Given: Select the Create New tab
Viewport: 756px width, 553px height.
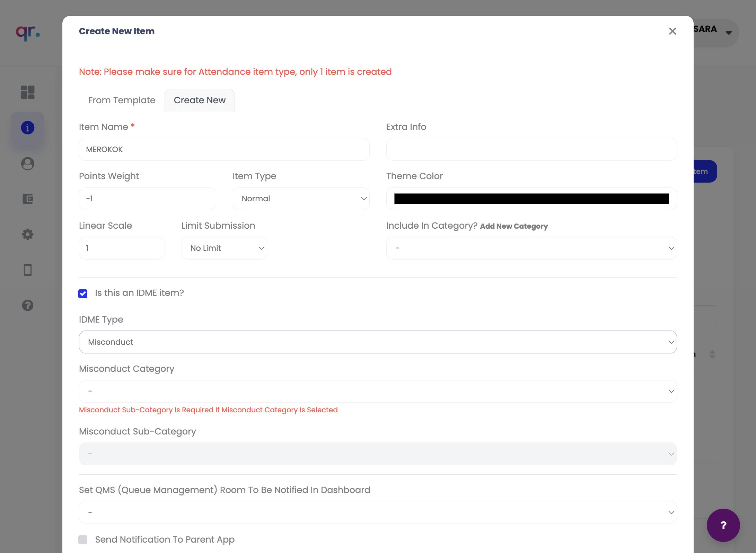Looking at the screenshot, I should coord(200,100).
